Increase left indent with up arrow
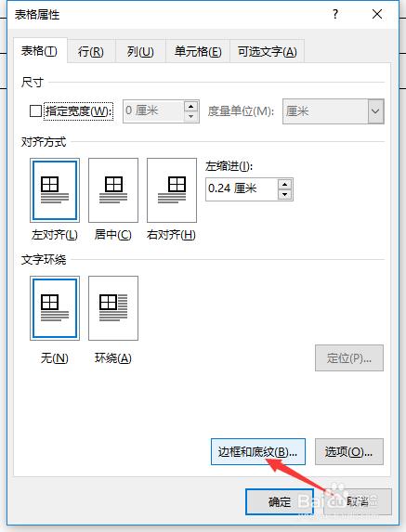Image resolution: width=406 pixels, height=532 pixels. pyautogui.click(x=285, y=185)
